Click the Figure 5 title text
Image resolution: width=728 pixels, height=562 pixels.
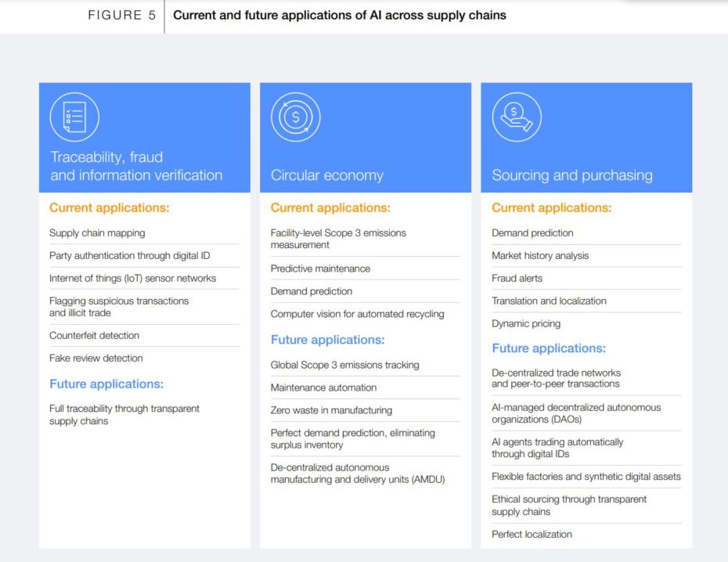(x=339, y=15)
